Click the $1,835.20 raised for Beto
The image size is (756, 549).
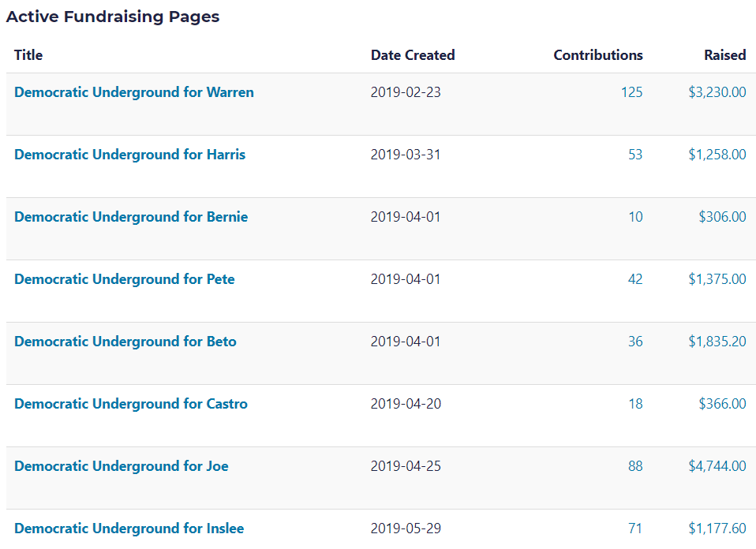[x=717, y=342]
